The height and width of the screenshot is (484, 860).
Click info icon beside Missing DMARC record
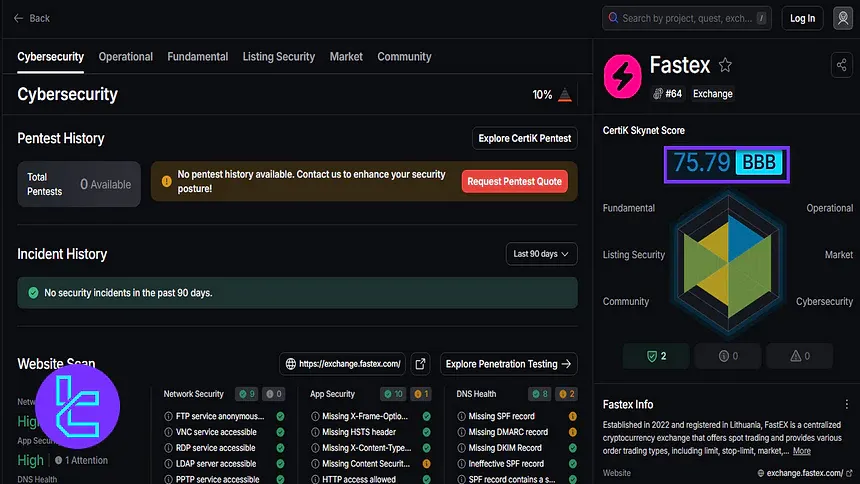(x=461, y=432)
